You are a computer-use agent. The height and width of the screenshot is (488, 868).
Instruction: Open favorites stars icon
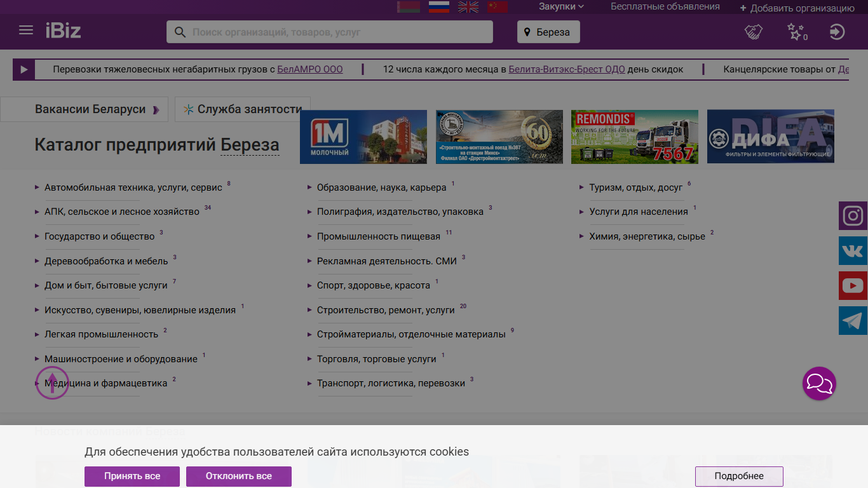797,32
